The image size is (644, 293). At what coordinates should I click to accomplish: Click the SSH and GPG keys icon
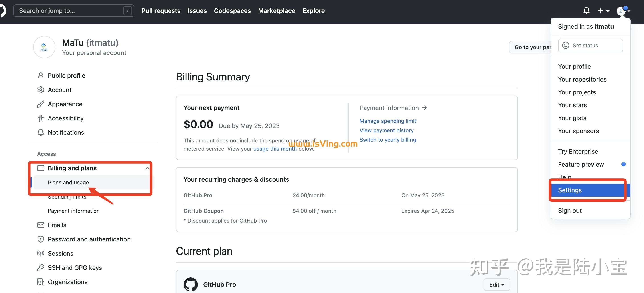click(x=41, y=267)
